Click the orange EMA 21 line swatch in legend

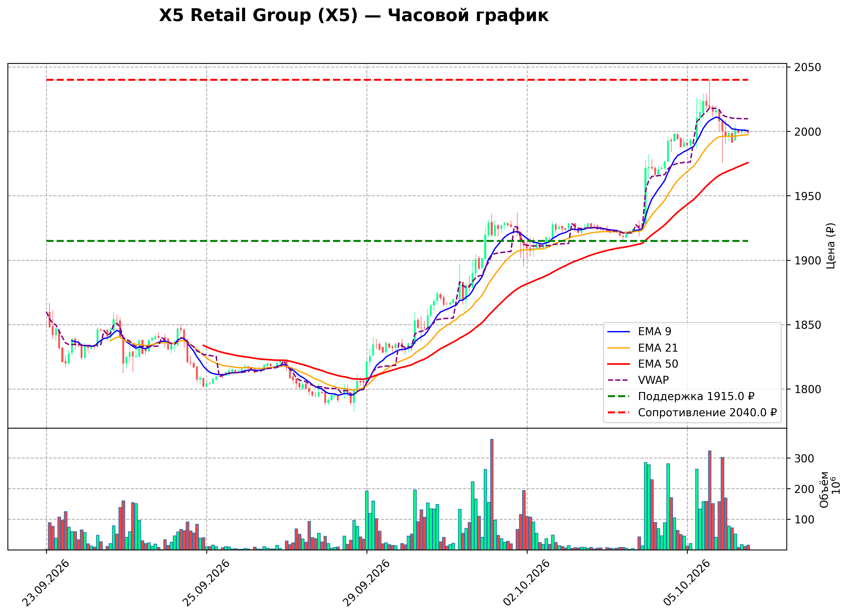point(619,348)
